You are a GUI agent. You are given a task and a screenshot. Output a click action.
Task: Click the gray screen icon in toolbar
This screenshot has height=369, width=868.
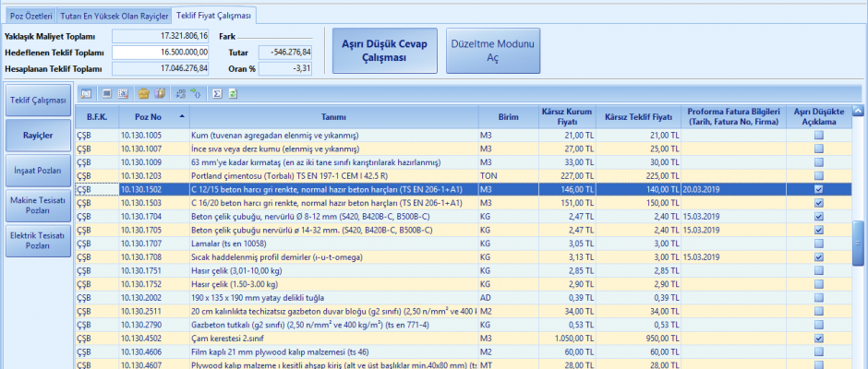[x=106, y=93]
